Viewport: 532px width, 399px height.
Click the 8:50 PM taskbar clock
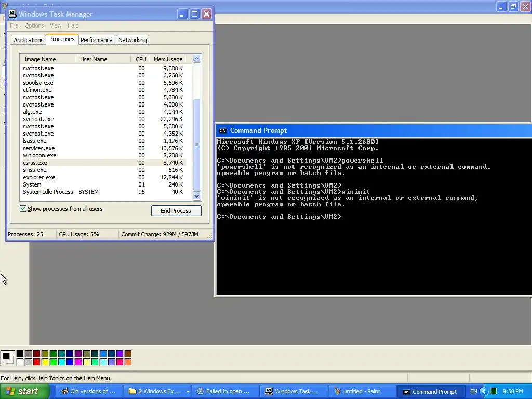(513, 391)
